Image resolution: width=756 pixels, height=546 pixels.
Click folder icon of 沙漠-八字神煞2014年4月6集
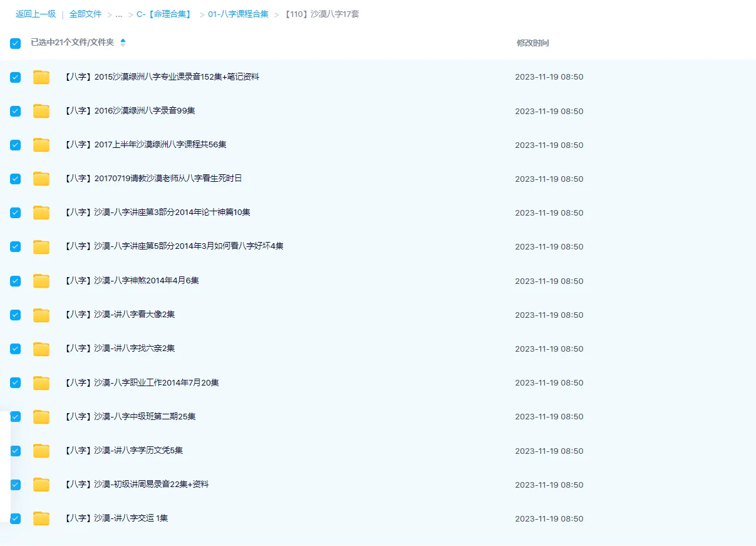pyautogui.click(x=41, y=281)
